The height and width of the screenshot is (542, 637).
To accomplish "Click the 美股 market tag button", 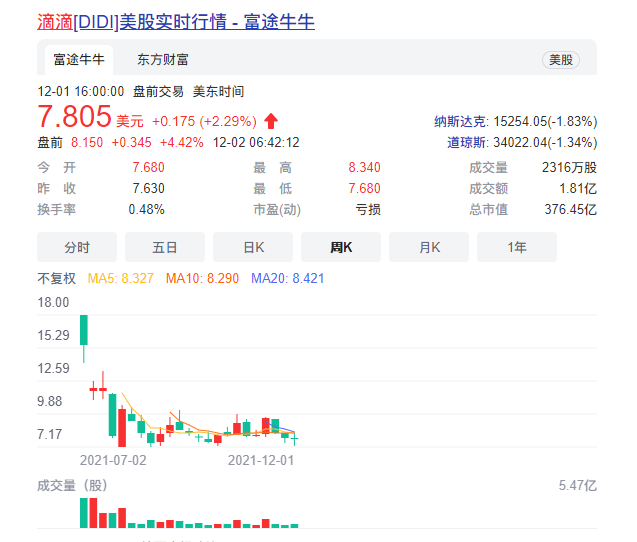I will [561, 60].
